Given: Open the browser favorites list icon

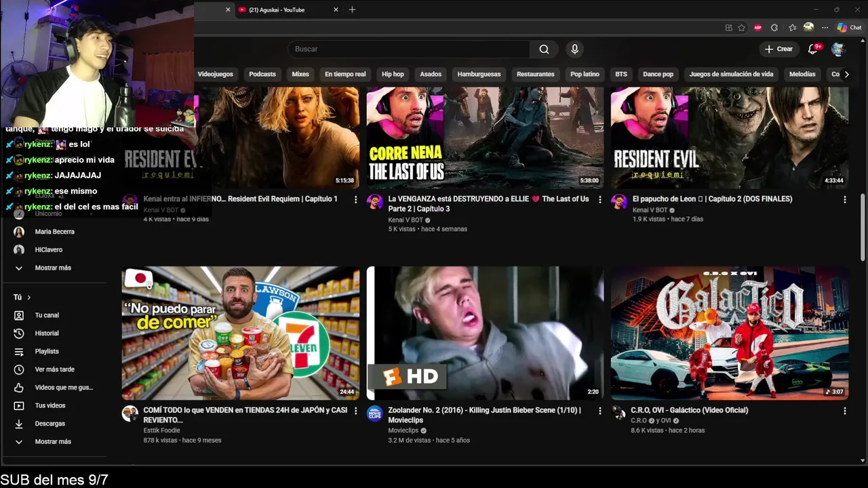Looking at the screenshot, I should coord(792,28).
